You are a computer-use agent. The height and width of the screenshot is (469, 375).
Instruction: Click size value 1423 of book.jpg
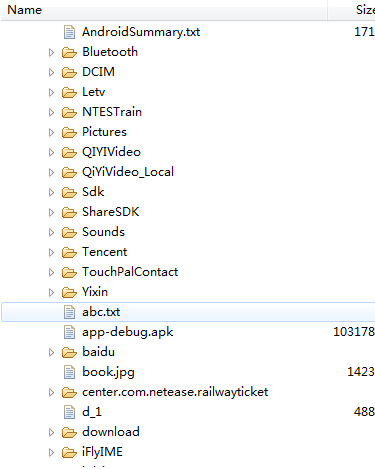pos(361,372)
